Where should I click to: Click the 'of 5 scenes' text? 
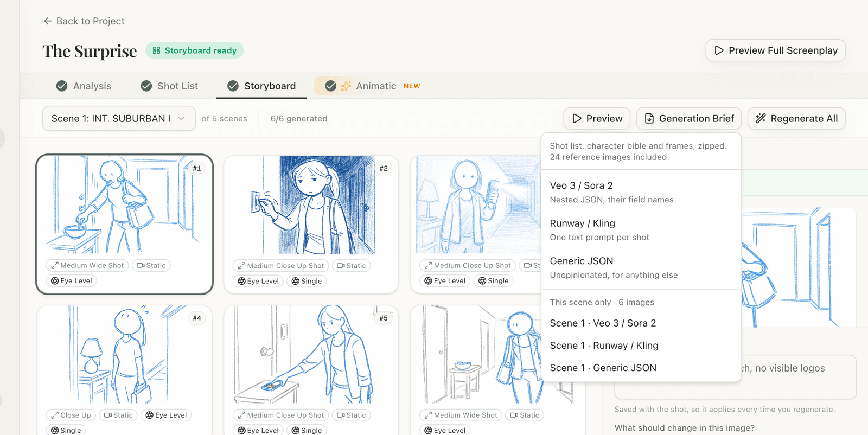click(x=224, y=118)
